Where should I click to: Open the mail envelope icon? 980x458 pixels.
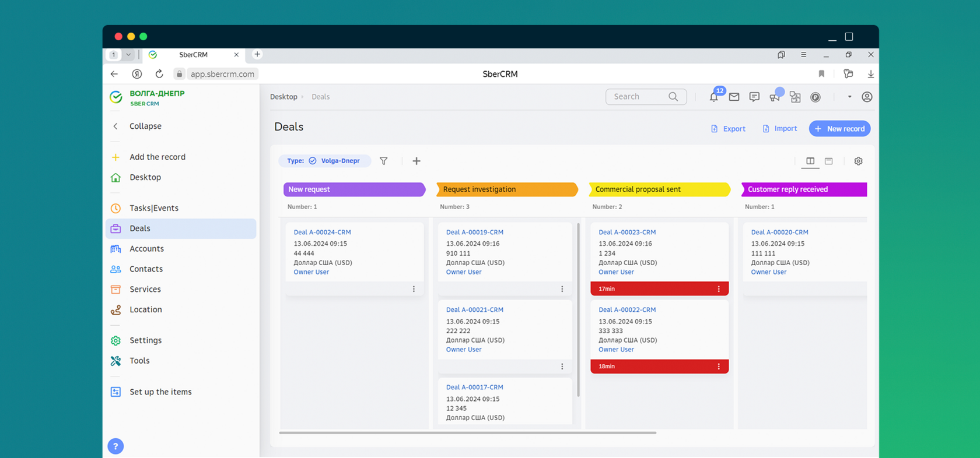(734, 97)
